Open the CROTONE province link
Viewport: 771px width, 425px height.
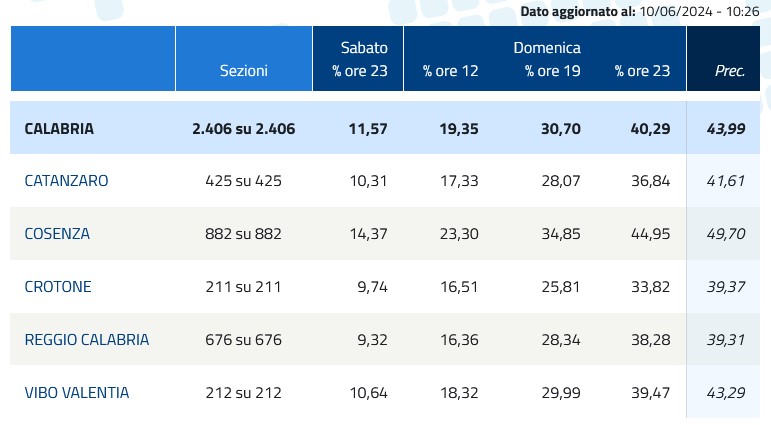(x=58, y=287)
